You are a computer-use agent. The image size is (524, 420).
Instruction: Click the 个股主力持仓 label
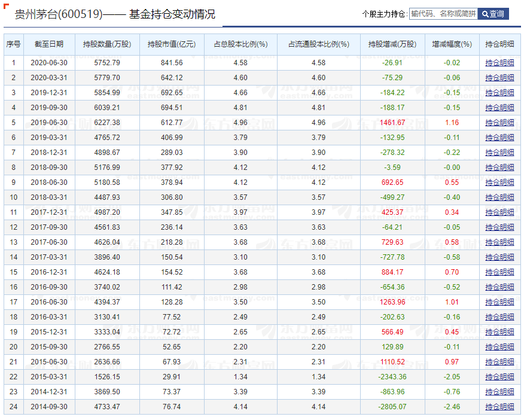(385, 14)
